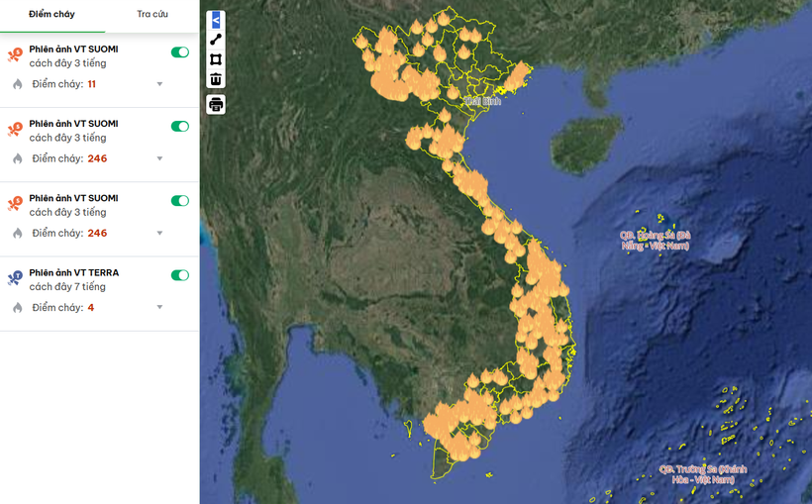Switch to the Tra cứu tab
812x504 pixels.
coord(152,14)
